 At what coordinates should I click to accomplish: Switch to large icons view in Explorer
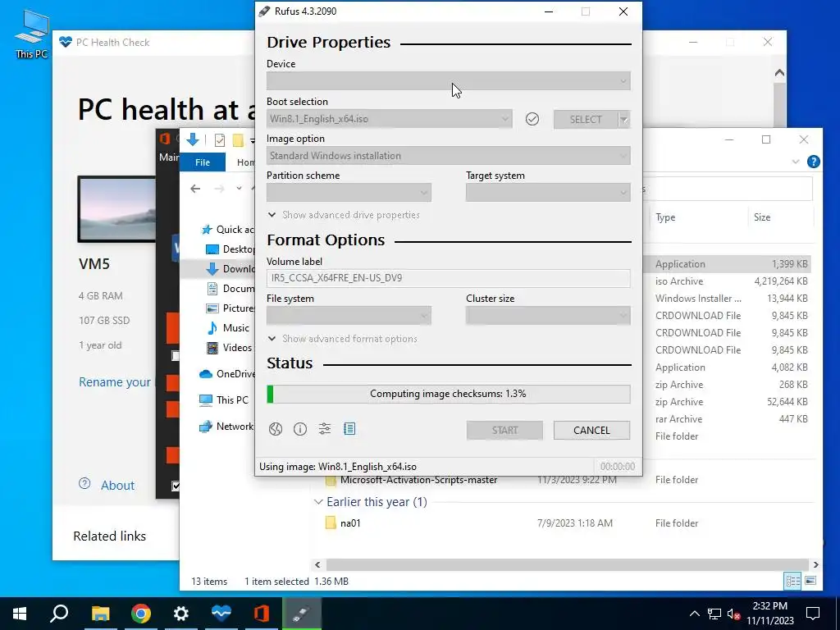(810, 581)
